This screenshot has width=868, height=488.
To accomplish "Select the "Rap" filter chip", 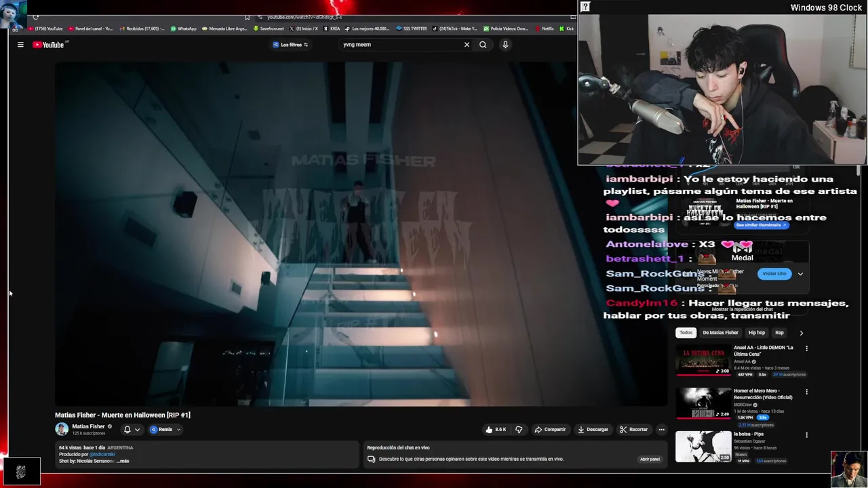I will 779,333.
